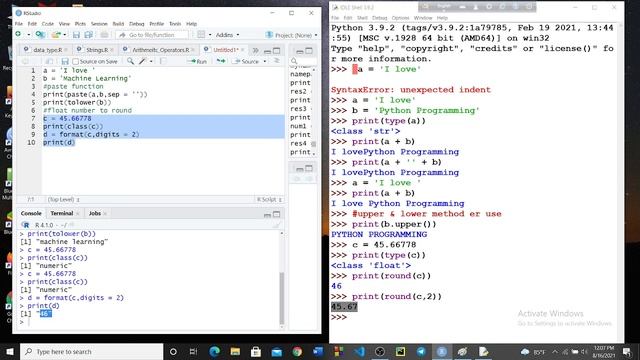Switch to the Terminal tab
Viewport: 640px width, 360px height.
62,213
